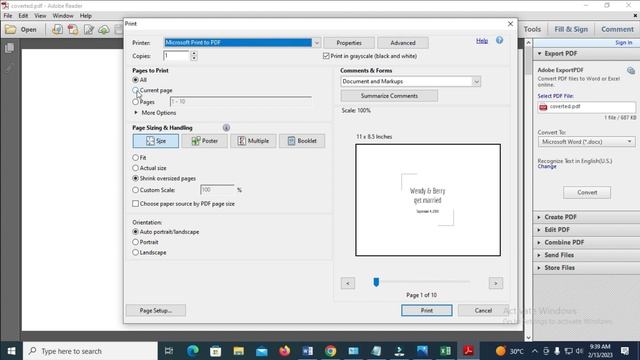This screenshot has width=640, height=360.
Task: Open the Window menu
Action: (x=63, y=16)
